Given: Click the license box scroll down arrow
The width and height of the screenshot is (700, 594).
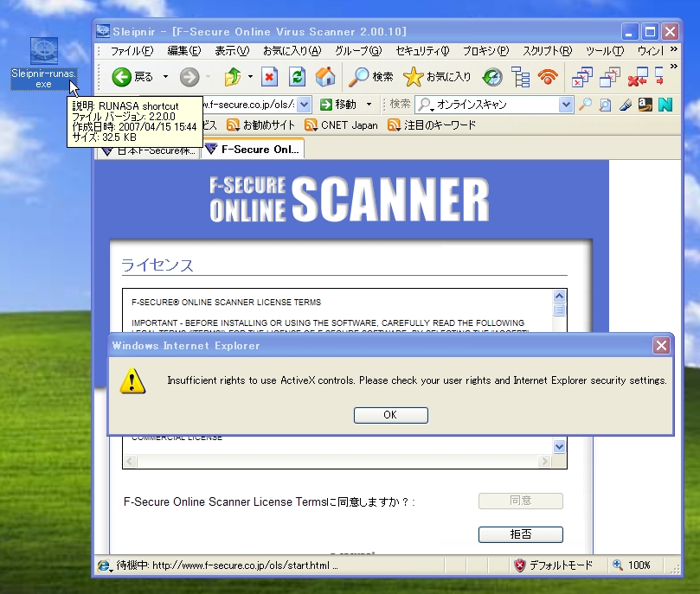Looking at the screenshot, I should 559,446.
